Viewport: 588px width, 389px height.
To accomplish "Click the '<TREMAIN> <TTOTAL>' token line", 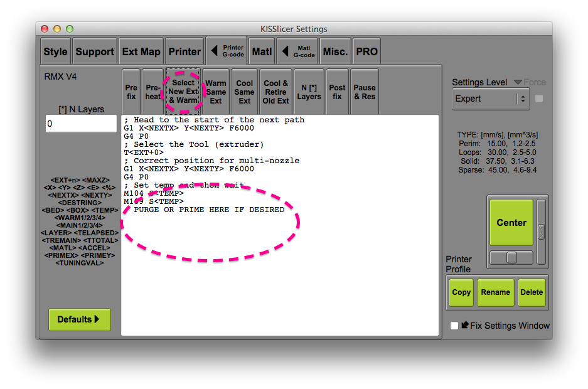I will [80, 240].
